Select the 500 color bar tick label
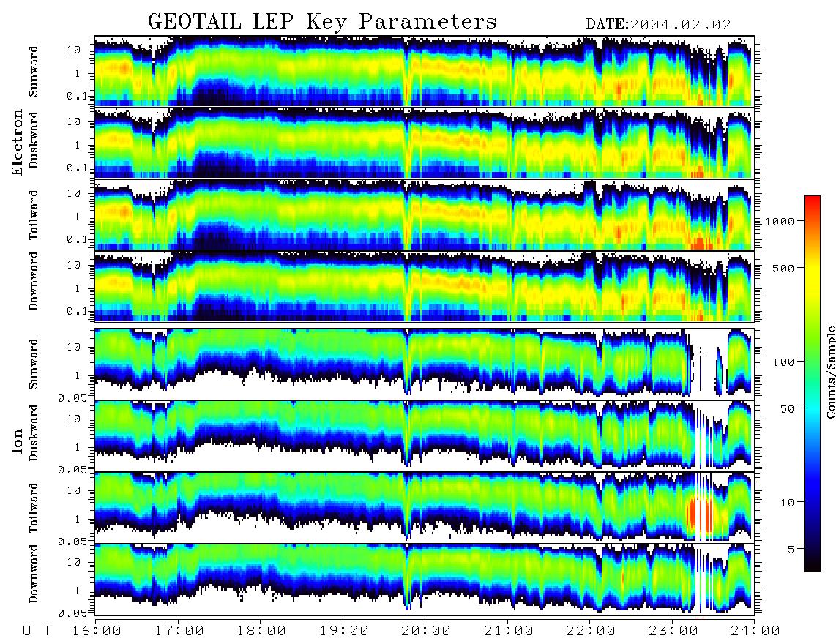This screenshot has height=644, width=836. click(784, 268)
